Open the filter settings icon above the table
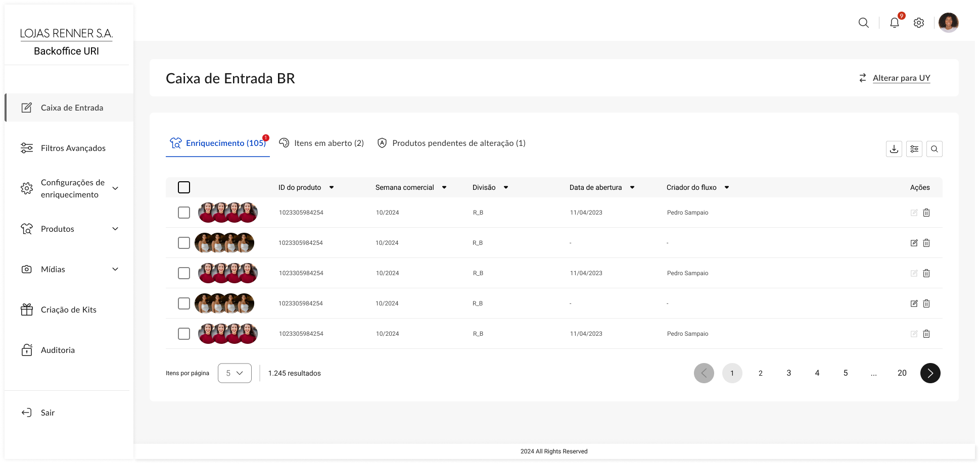 [x=914, y=149]
